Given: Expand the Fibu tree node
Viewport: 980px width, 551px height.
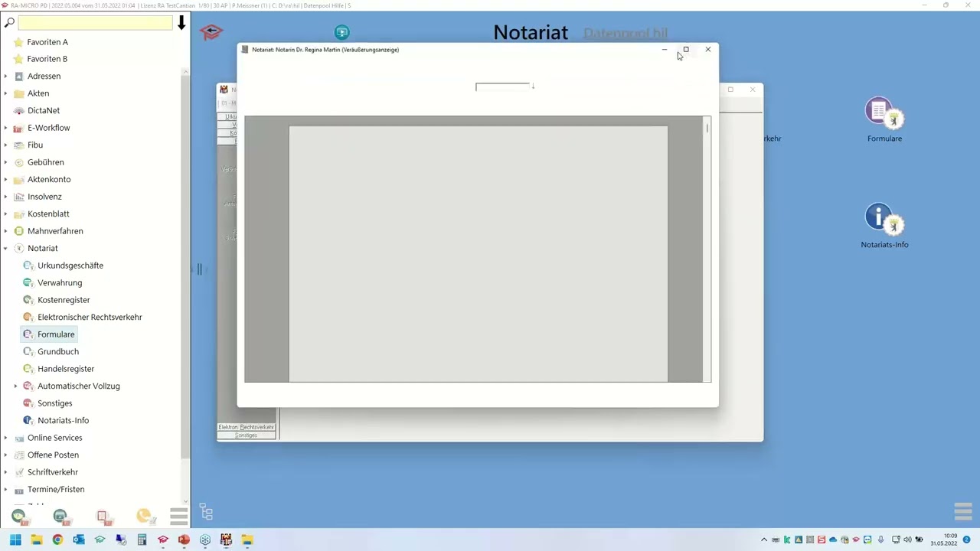Looking at the screenshot, I should point(5,145).
